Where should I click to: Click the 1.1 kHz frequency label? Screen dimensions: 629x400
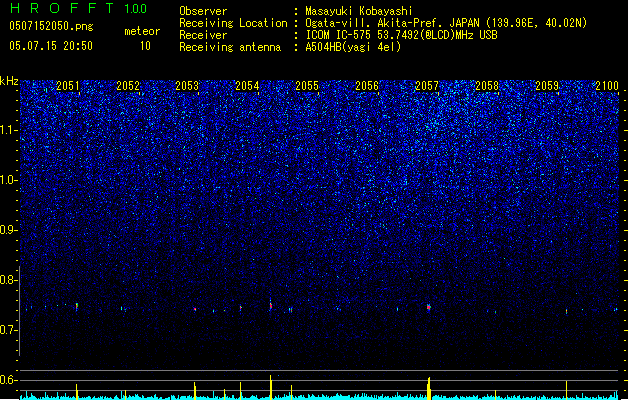click(9, 130)
